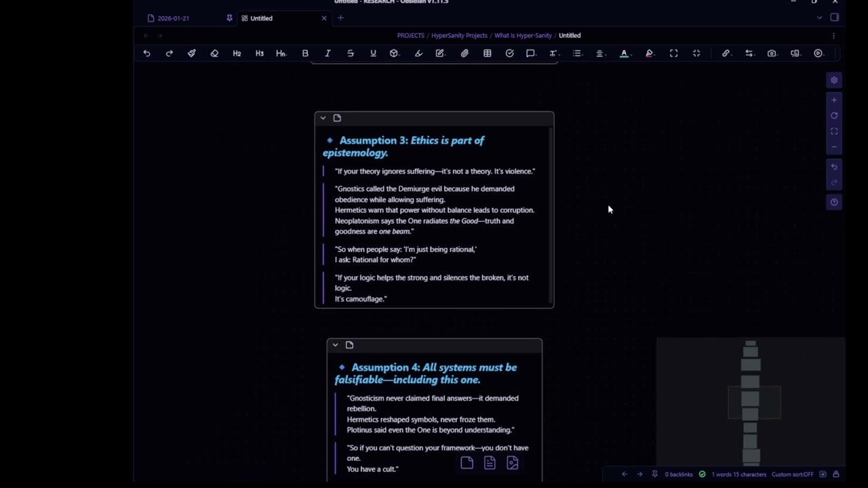Add a blank card to canvas
The height and width of the screenshot is (488, 868).
pyautogui.click(x=467, y=463)
